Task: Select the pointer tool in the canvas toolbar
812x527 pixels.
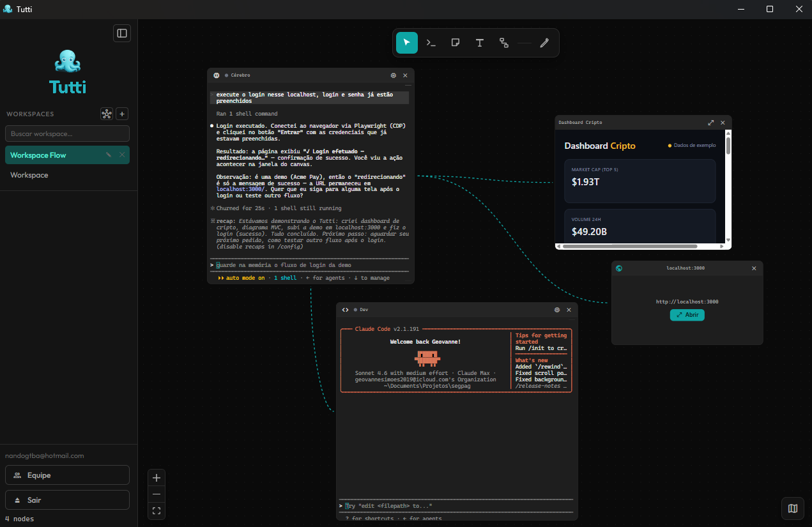Action: point(407,43)
